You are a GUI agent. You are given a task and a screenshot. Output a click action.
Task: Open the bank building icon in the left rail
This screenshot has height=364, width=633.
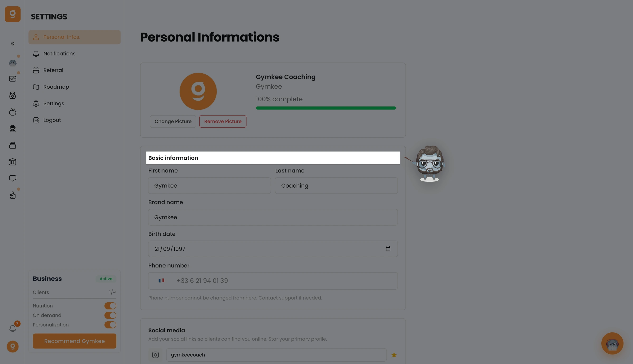tap(13, 162)
